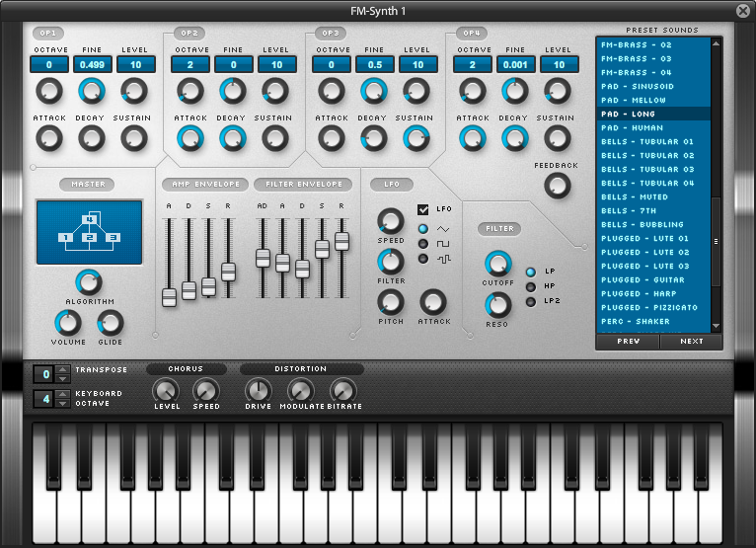Click the LFO Filter knob
The height and width of the screenshot is (548, 756).
click(x=391, y=262)
